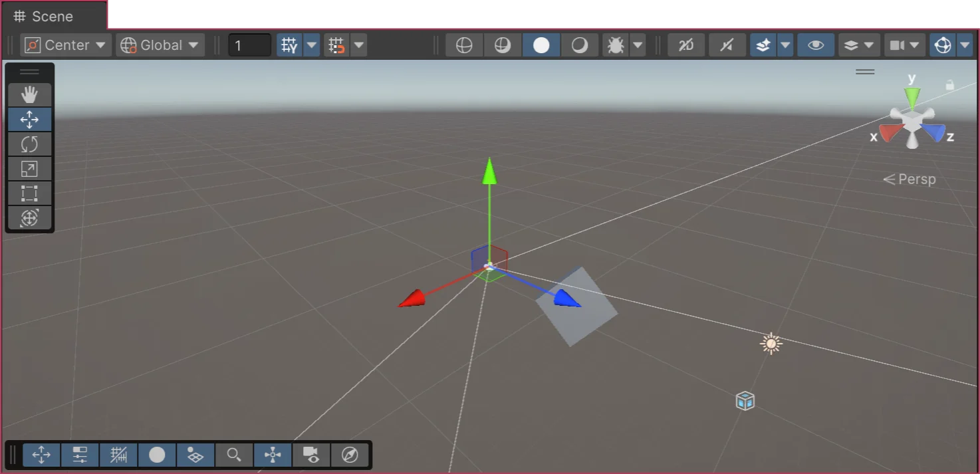
Task: Select the Rotate tool in the left toolbox
Action: click(x=29, y=144)
